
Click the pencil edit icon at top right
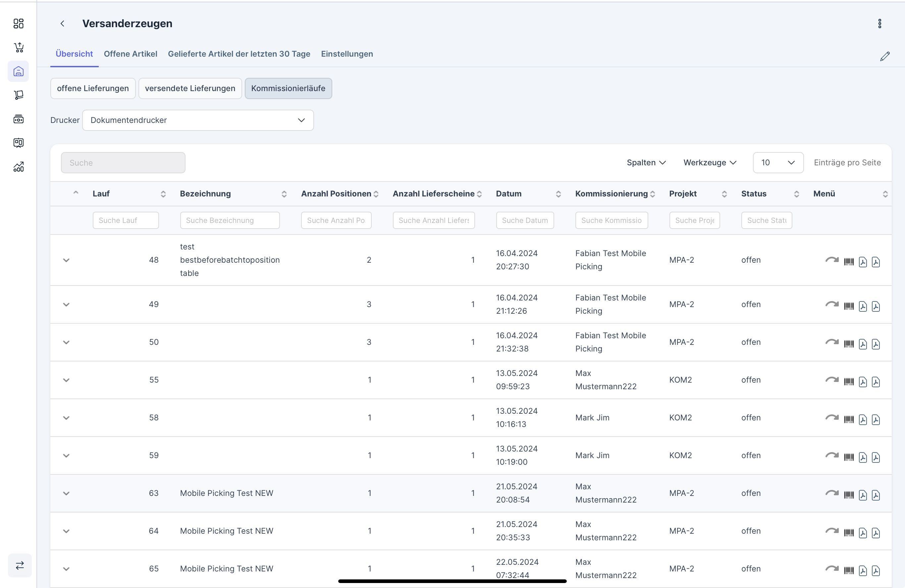point(884,56)
